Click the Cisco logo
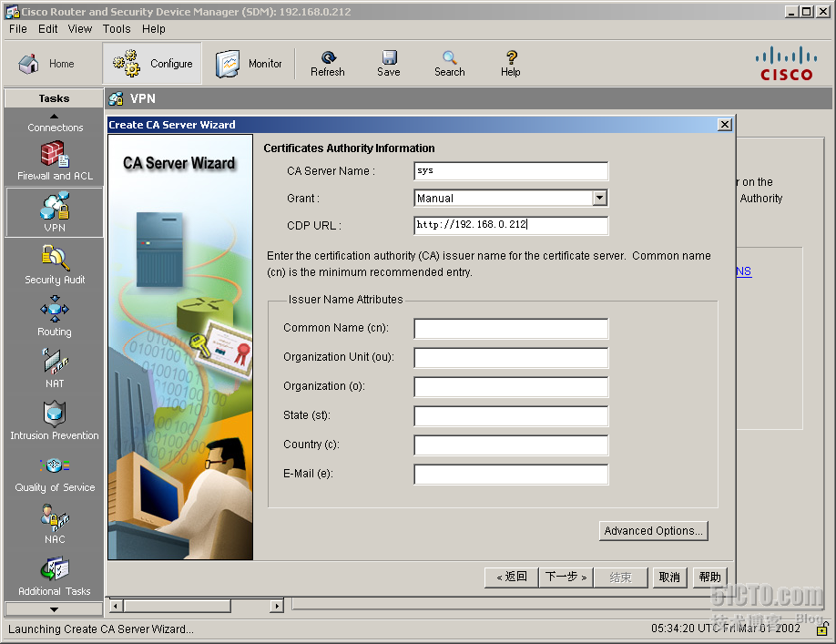836x644 pixels. (786, 64)
